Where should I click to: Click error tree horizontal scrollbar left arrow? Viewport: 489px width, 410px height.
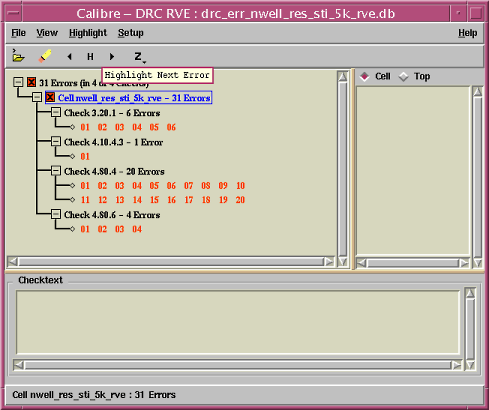(12, 262)
